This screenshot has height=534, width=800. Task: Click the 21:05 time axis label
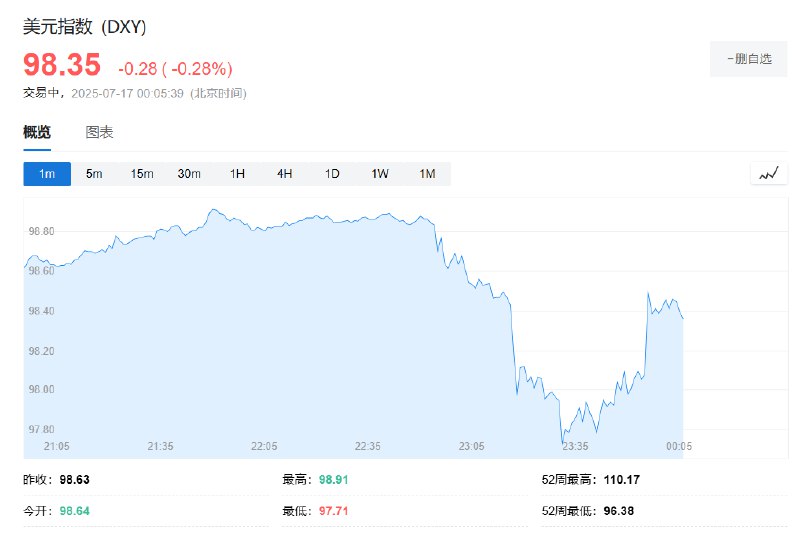tap(56, 446)
